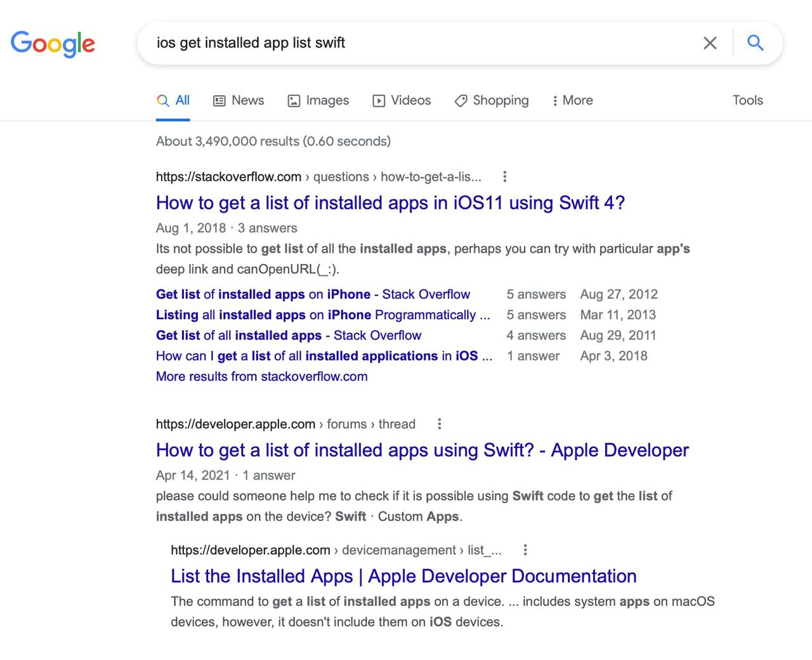Click the developer.apple.com forums thread breadcrumb URL
The width and height of the screenshot is (812, 660).
tap(285, 424)
